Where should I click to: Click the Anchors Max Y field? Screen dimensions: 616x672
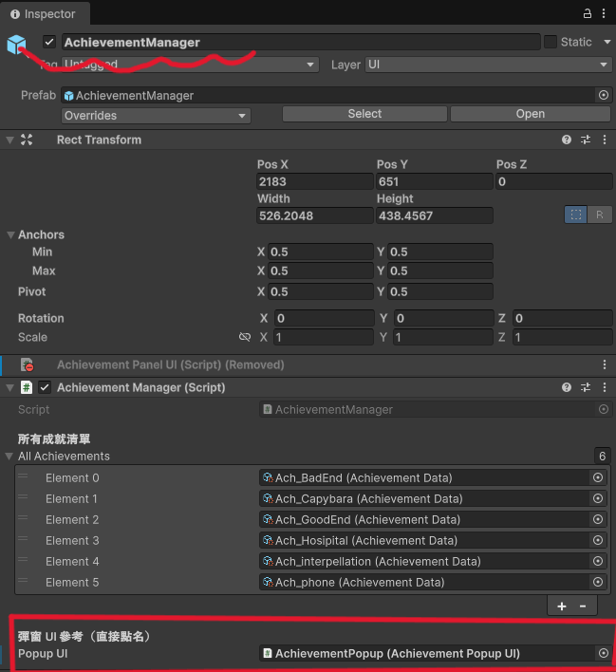point(440,271)
